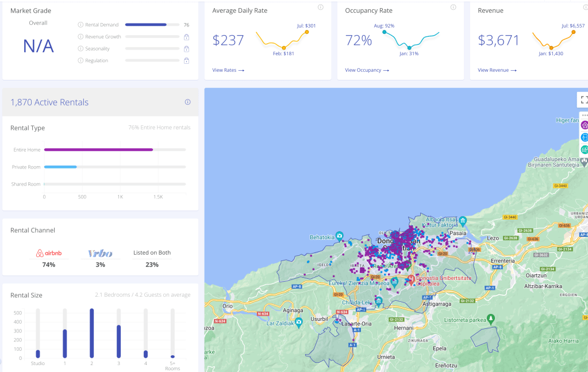Screen dimensions: 588x372
Task: Click the Occupancy Rate info icon
Action: coord(453,7)
